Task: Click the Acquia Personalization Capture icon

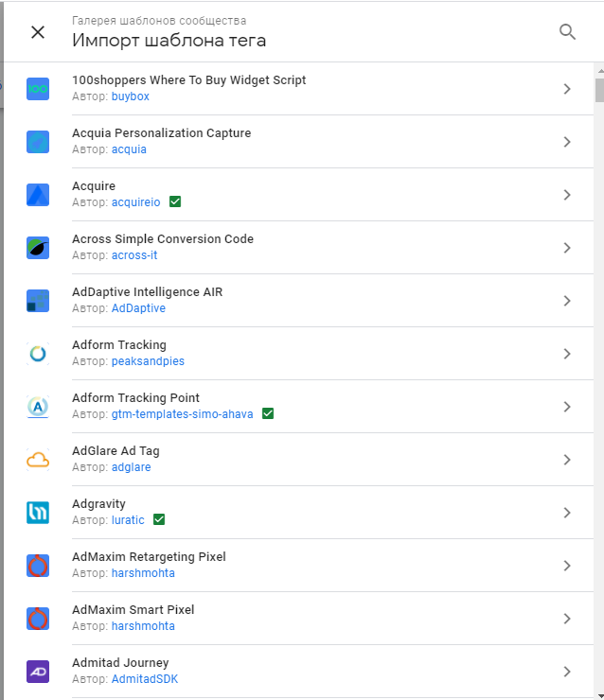Action: (x=38, y=142)
